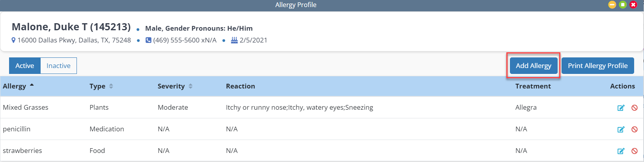Minimize the Allergy Profile window

(612, 5)
